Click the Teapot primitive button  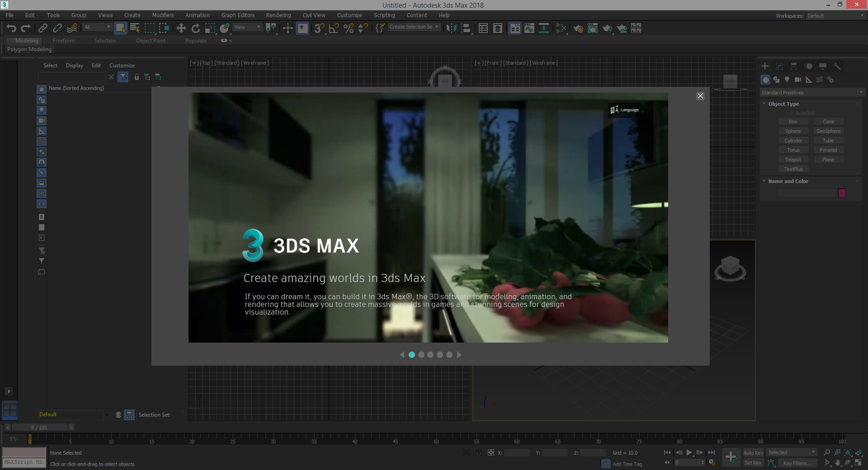793,160
